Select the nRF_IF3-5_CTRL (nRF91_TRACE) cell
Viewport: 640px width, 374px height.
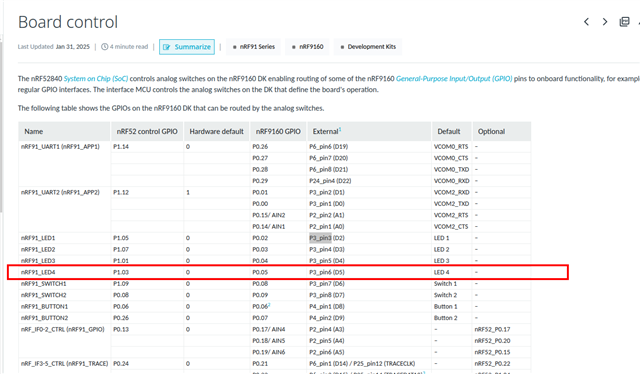[x=64, y=364]
